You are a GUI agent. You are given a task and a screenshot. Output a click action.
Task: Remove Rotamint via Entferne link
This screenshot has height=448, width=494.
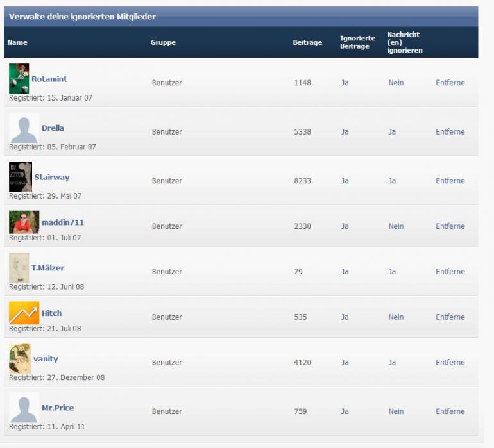tap(450, 83)
